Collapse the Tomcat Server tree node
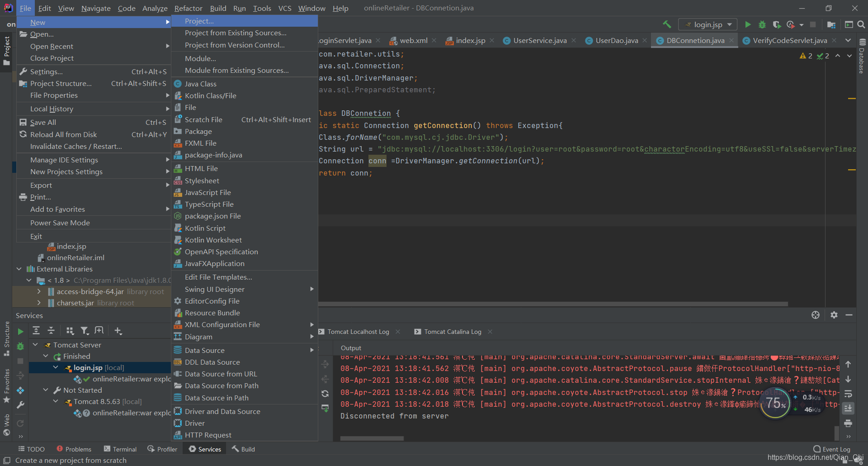This screenshot has width=868, height=466. pos(35,345)
